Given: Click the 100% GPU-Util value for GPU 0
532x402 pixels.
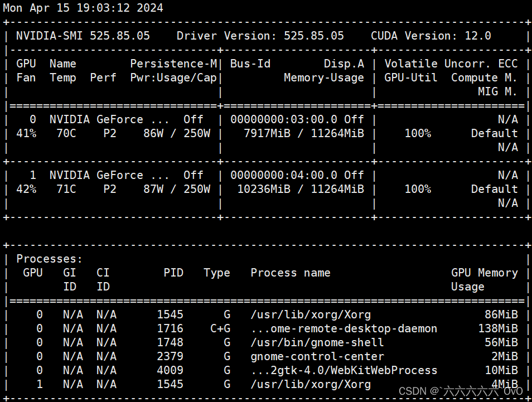Looking at the screenshot, I should [417, 133].
